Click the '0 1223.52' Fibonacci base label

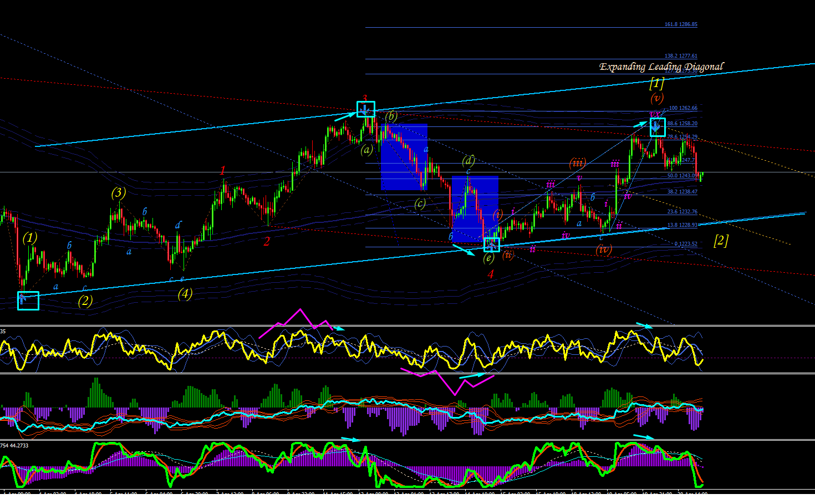(686, 244)
